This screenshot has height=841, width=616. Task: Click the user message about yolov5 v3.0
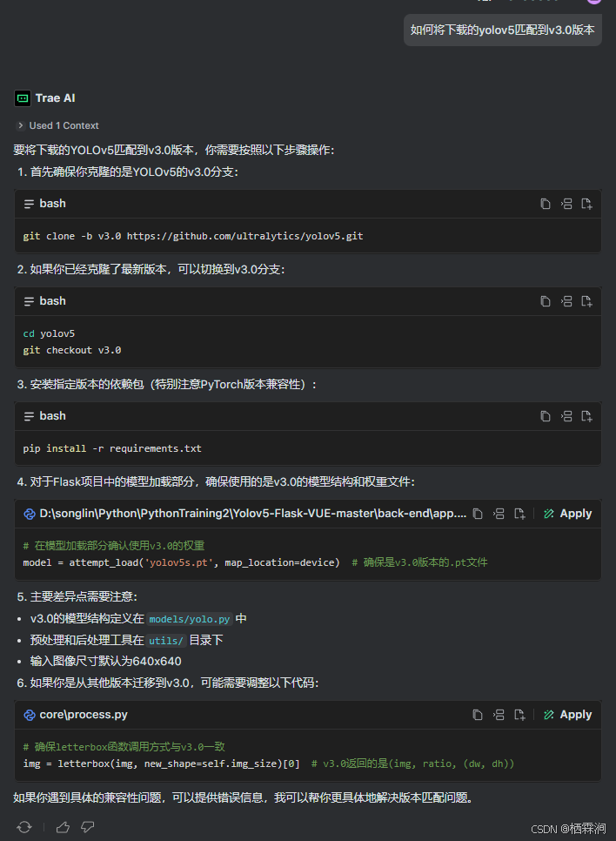coord(502,30)
